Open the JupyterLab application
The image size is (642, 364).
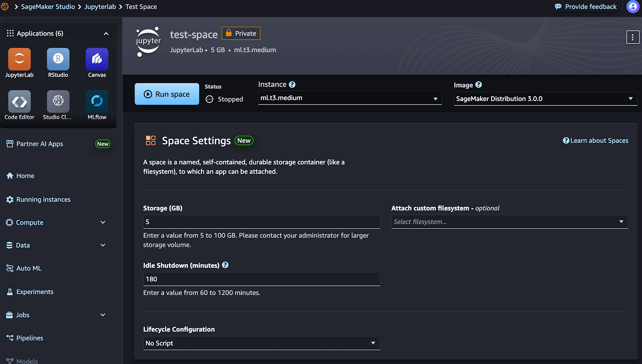[19, 59]
